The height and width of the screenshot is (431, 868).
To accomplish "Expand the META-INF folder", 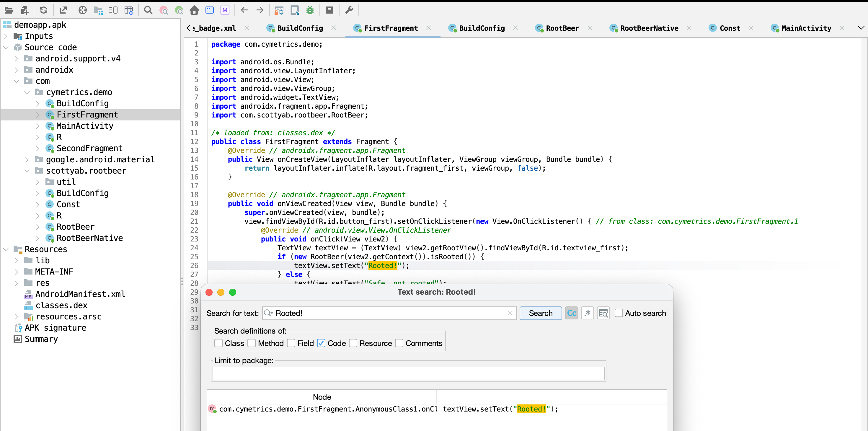I will (17, 272).
